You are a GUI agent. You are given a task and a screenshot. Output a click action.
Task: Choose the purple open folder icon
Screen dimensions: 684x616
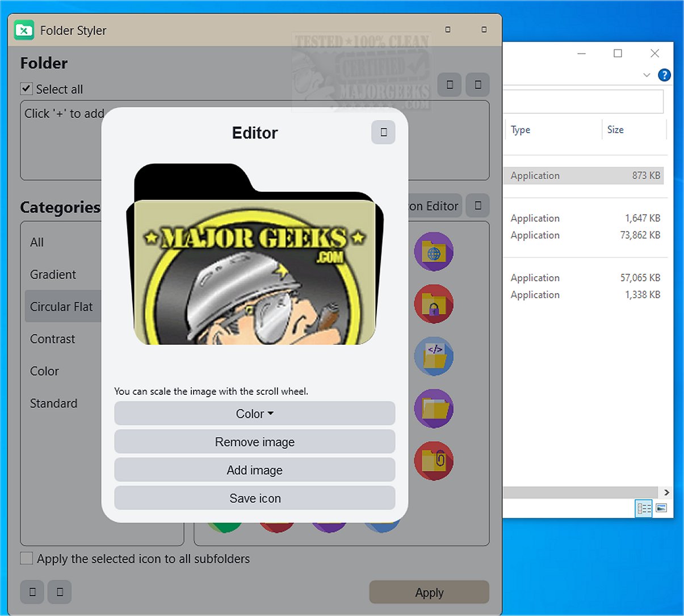(434, 408)
